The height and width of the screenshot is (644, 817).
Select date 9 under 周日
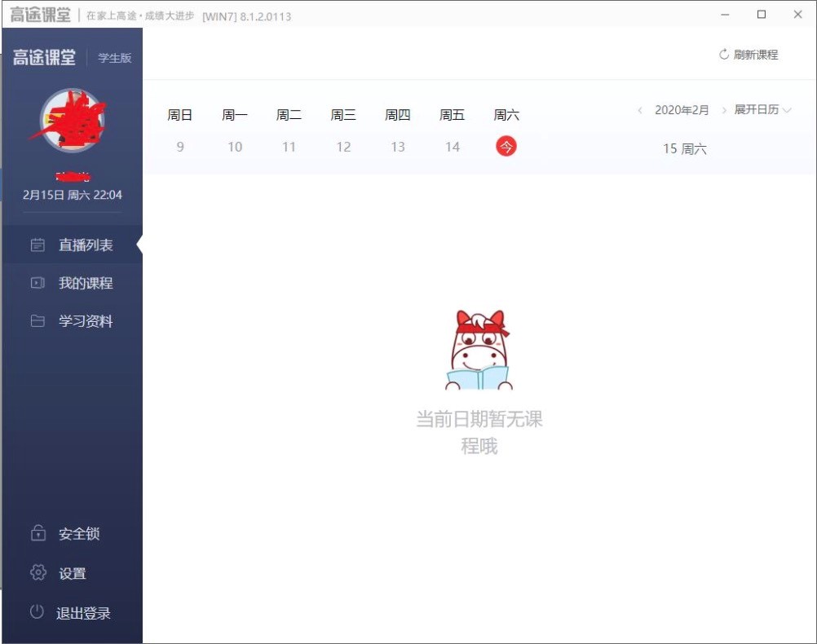(179, 147)
